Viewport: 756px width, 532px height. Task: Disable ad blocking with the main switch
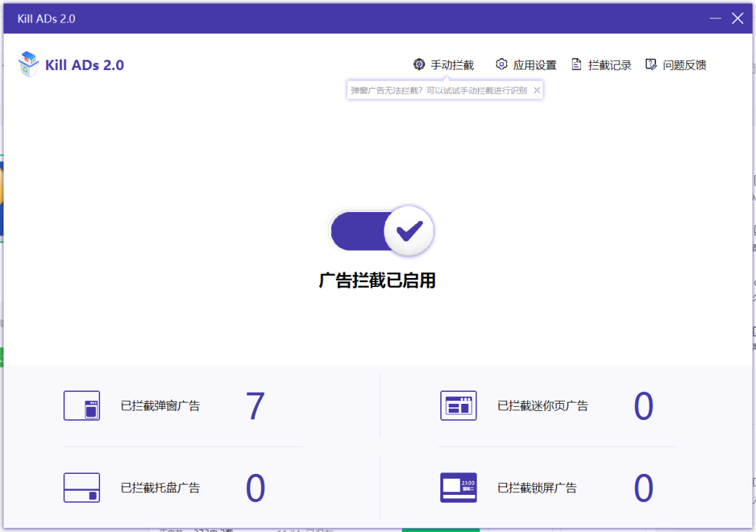381,231
